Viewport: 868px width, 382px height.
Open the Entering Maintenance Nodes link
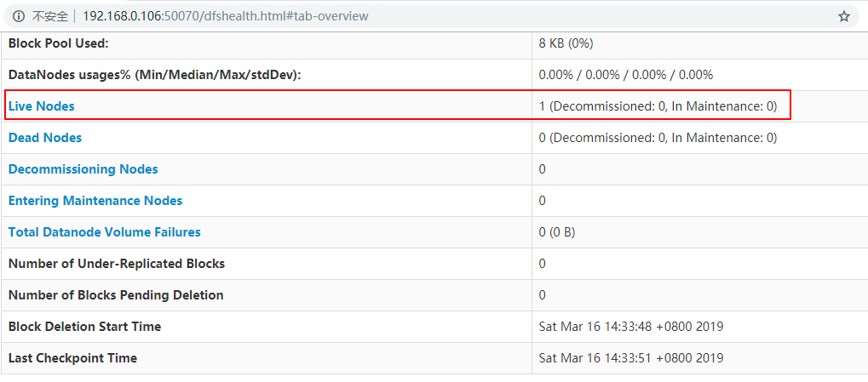(95, 201)
